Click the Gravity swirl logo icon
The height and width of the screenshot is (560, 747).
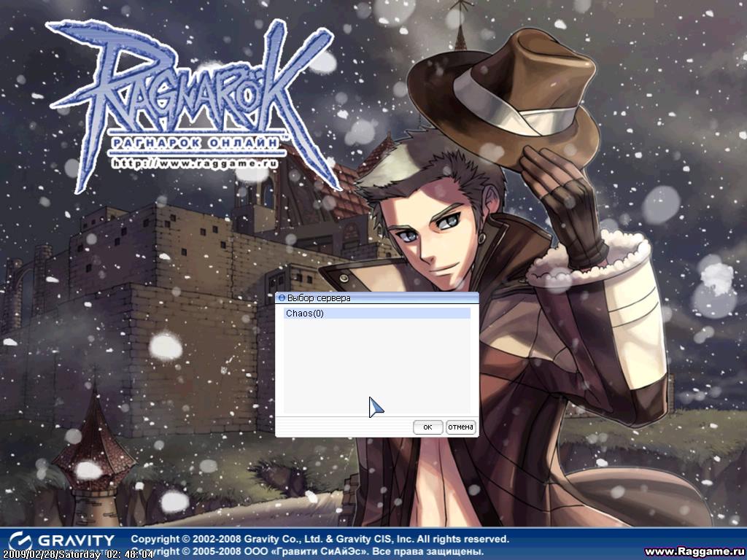tap(21, 541)
